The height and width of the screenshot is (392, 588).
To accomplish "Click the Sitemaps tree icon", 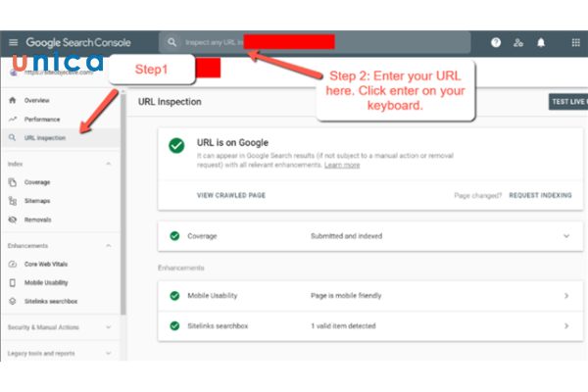I will click(13, 201).
